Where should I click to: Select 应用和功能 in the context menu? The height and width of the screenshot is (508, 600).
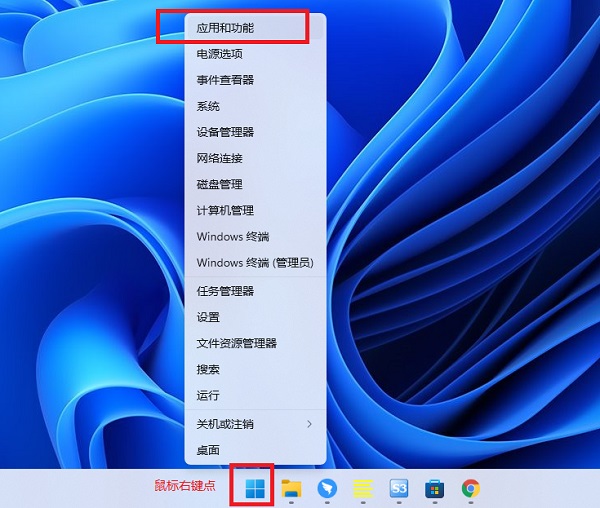click(x=255, y=28)
